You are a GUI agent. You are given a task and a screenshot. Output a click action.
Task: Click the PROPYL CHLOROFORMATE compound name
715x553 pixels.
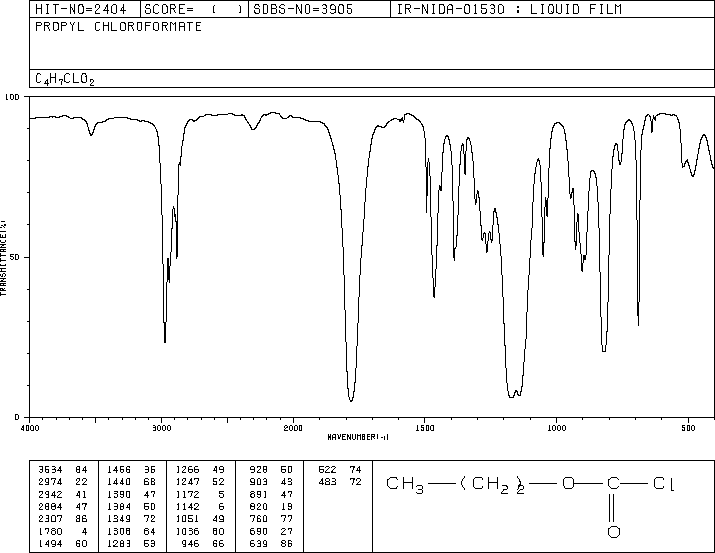[x=118, y=26]
